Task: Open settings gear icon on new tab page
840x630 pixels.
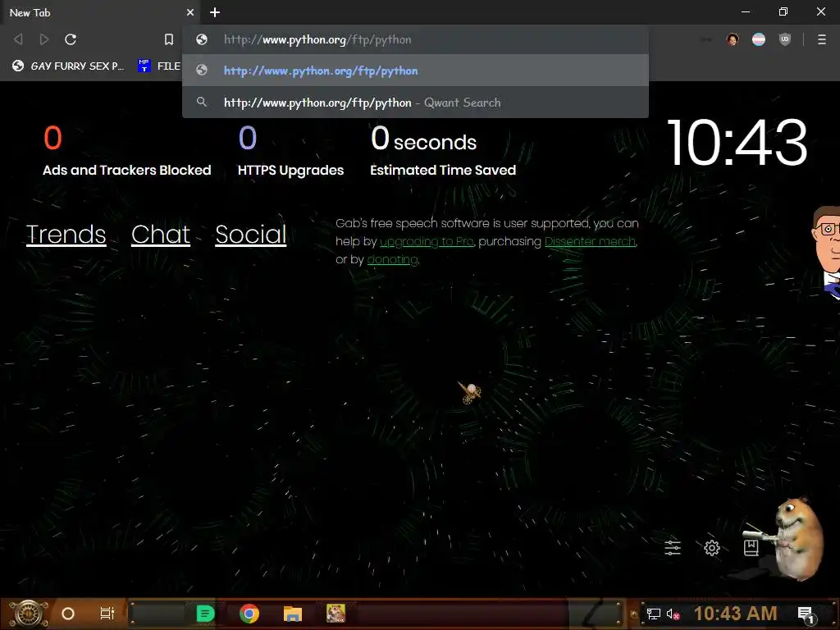Action: (x=712, y=547)
